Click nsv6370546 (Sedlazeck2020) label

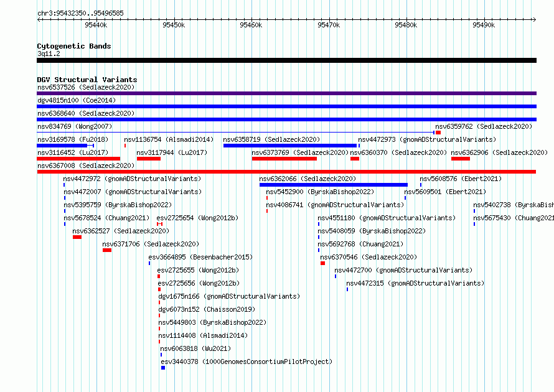369,257
